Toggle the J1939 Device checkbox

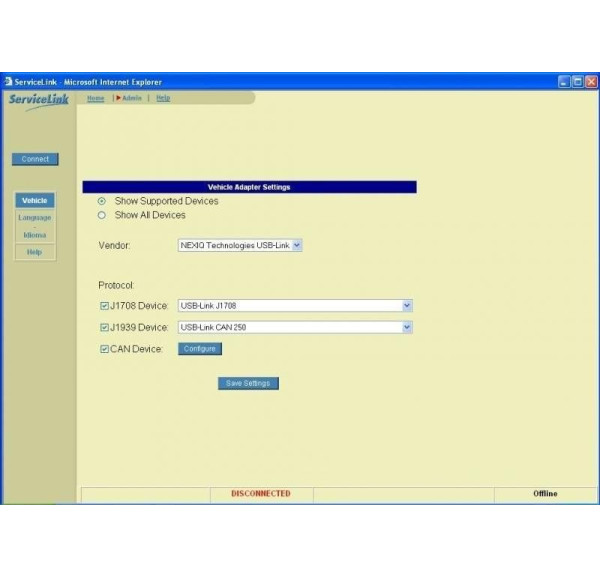[x=104, y=327]
